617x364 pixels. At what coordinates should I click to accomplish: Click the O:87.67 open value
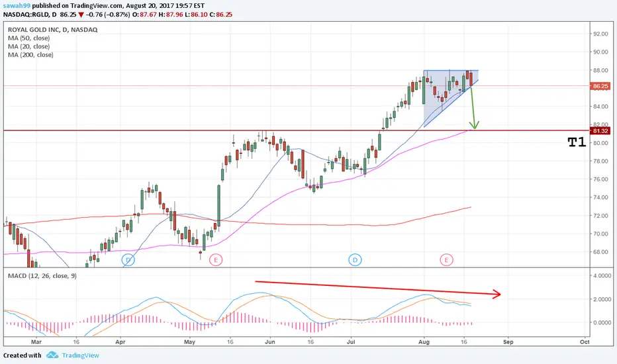tap(144, 15)
